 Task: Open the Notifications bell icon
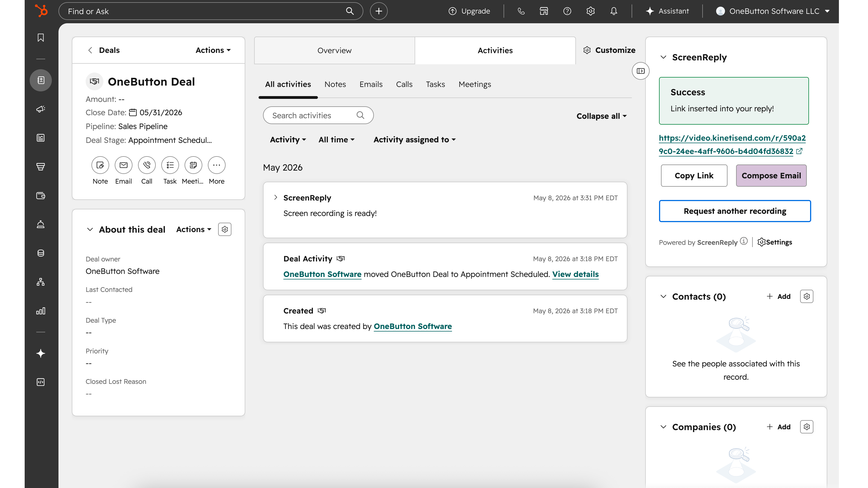tap(614, 11)
